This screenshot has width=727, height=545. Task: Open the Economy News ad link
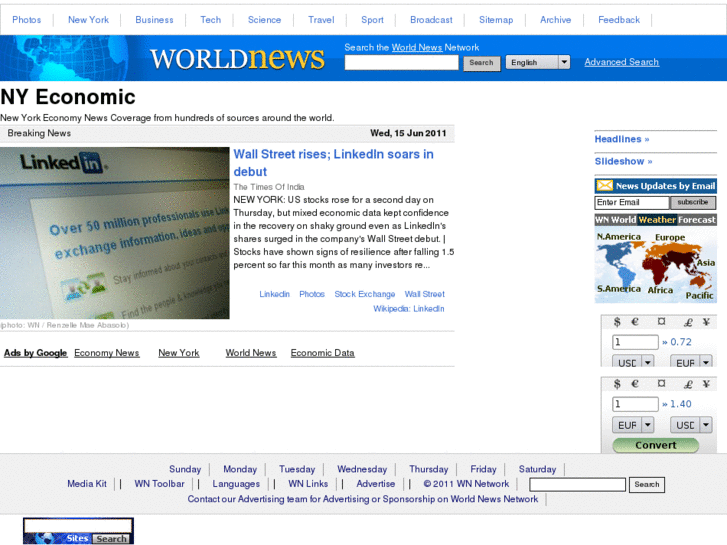tap(107, 353)
